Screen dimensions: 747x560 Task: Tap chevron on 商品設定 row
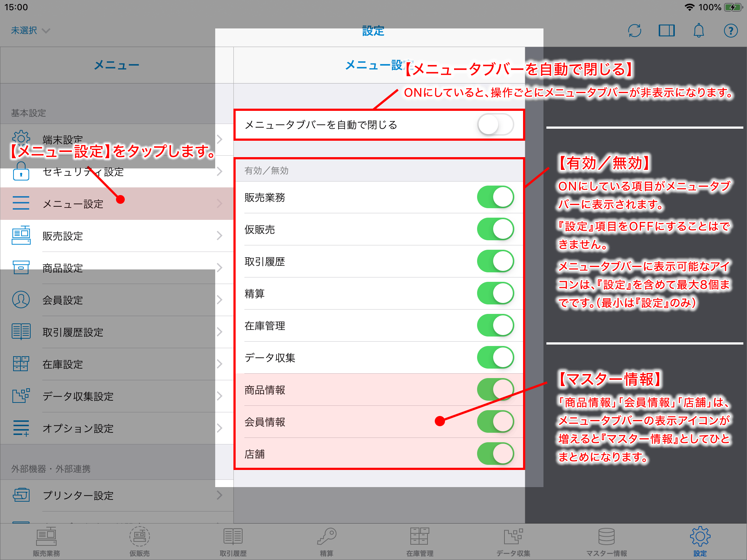click(x=220, y=267)
